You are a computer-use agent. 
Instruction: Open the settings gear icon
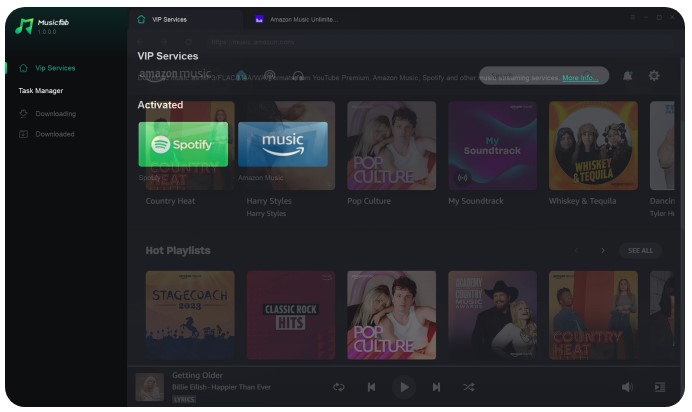pos(654,75)
